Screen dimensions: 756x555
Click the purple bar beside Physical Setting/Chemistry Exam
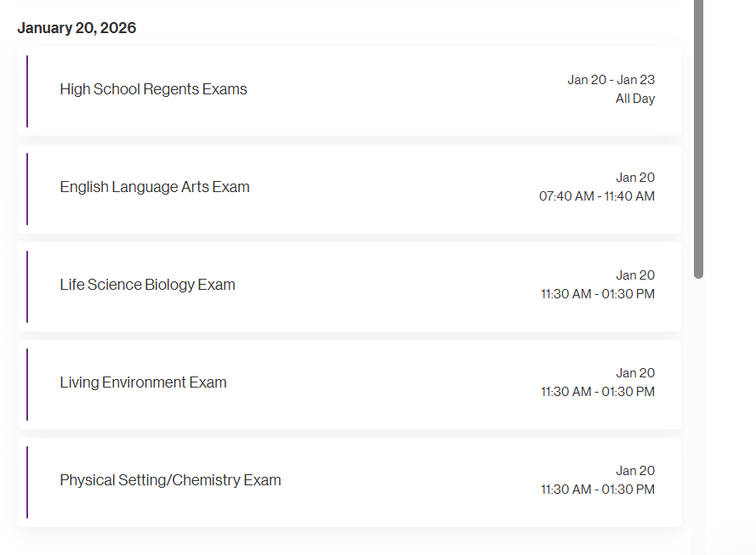coord(27,482)
